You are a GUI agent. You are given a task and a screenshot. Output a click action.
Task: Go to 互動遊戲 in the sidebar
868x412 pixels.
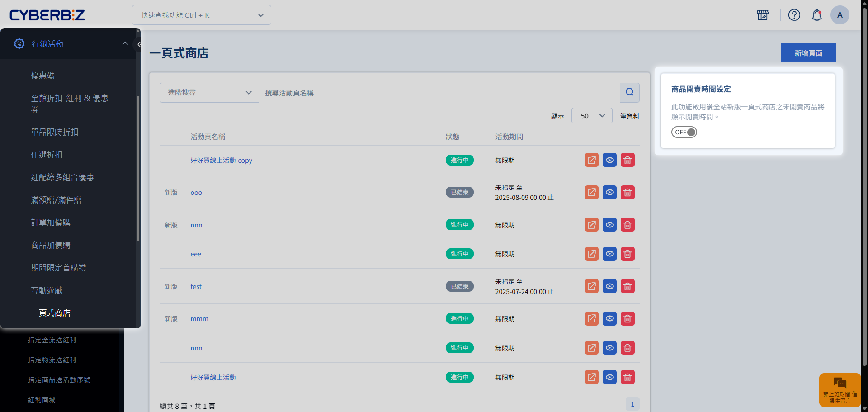(47, 290)
